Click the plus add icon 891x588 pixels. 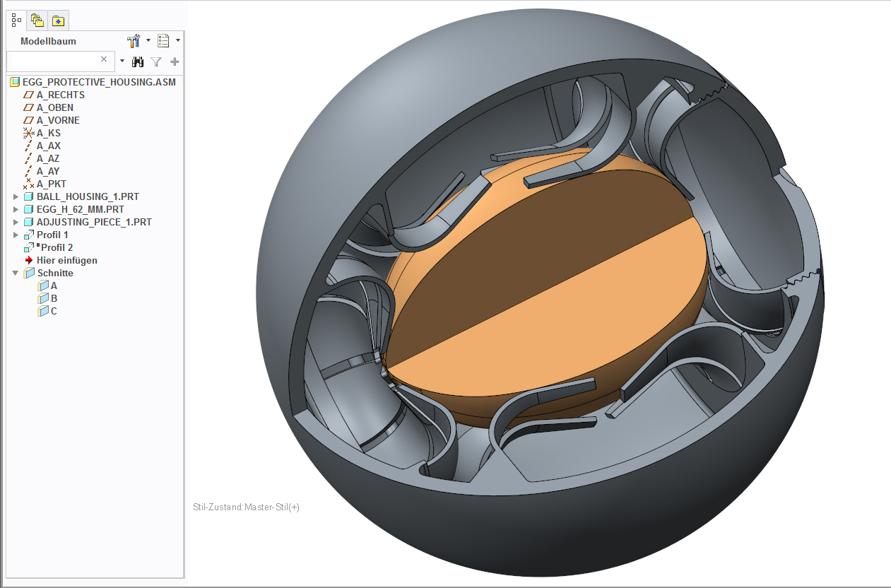point(175,61)
